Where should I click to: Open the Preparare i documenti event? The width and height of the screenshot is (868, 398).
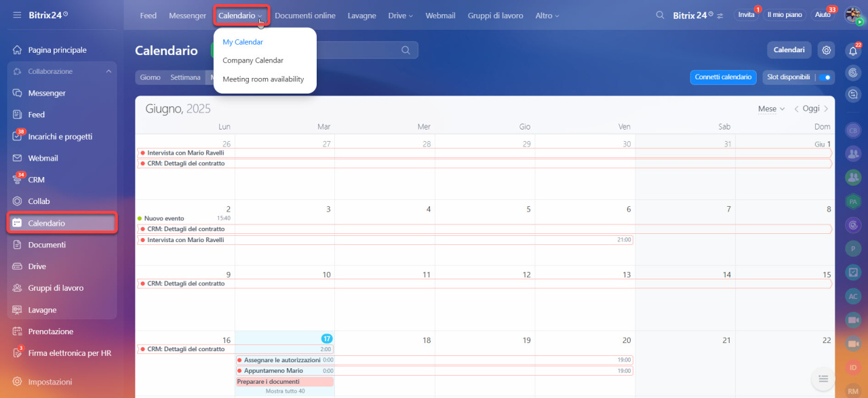click(285, 382)
